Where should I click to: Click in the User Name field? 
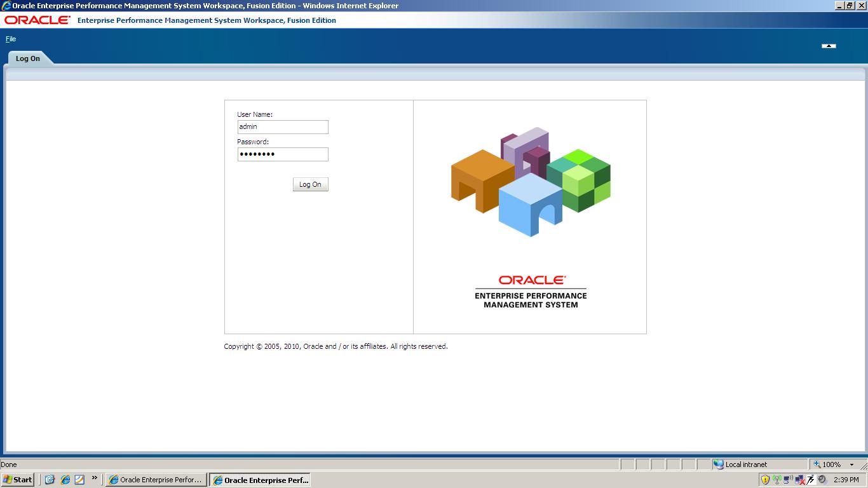point(283,127)
